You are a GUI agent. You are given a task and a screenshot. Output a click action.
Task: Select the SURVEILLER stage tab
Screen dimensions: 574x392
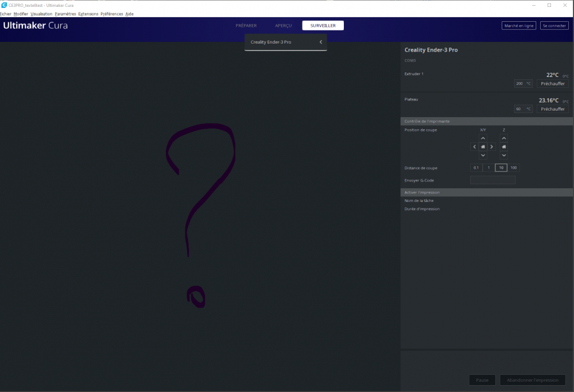323,26
